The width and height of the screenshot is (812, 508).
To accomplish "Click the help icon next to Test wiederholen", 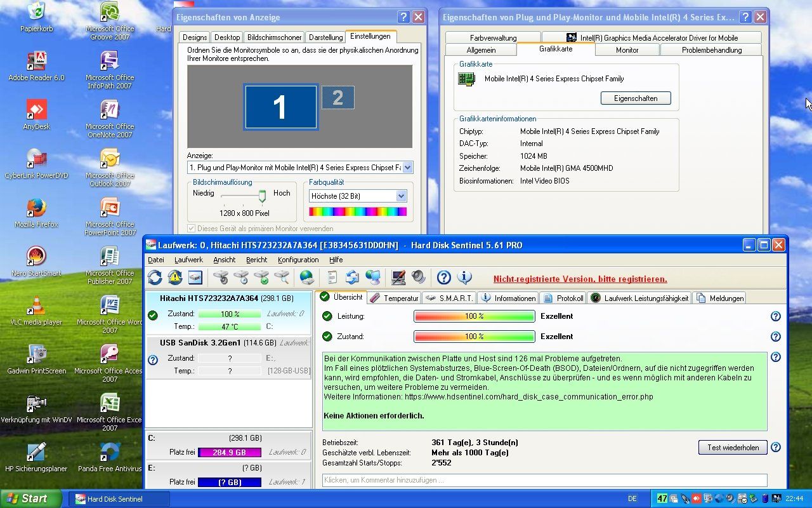I will 775,448.
